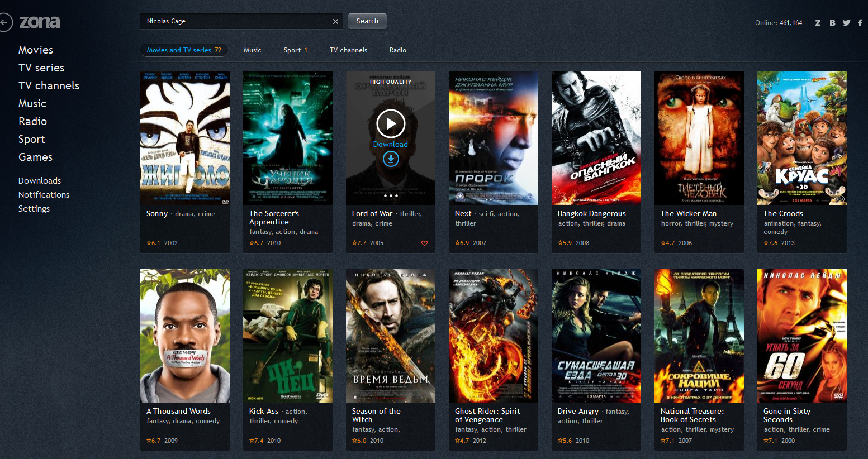Click the Download label on Lord of War
The height and width of the screenshot is (459, 868).
pyautogui.click(x=391, y=144)
